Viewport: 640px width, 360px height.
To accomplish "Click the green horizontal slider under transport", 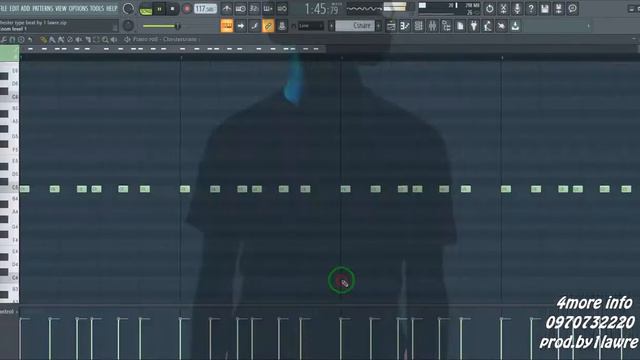I will click(x=161, y=27).
